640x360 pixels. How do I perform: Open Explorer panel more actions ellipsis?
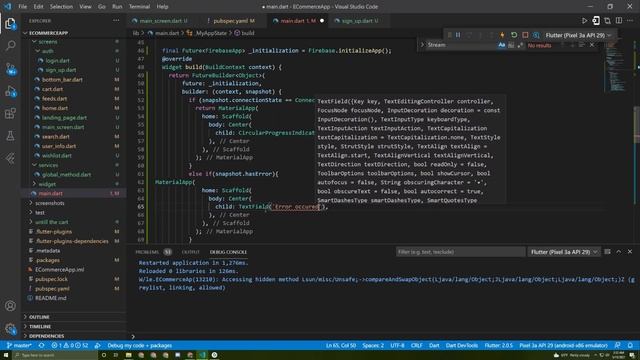point(116,20)
